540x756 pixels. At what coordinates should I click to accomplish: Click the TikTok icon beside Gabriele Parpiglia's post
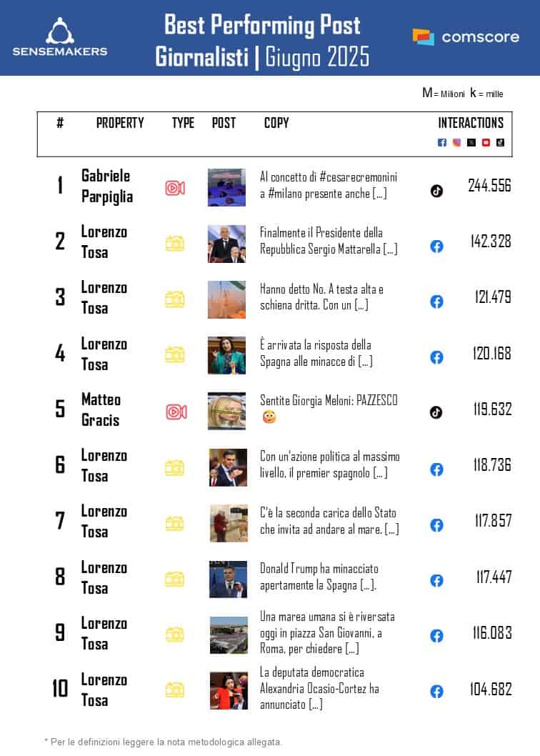[436, 191]
